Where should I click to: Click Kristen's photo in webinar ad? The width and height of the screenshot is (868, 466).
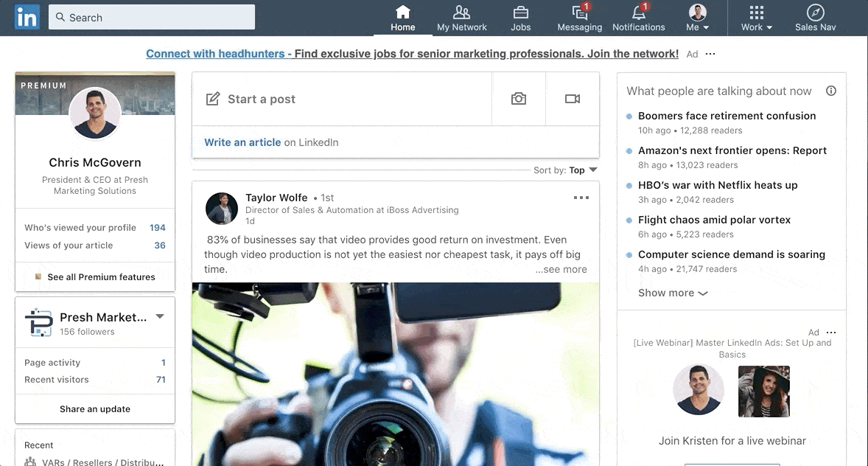pos(764,392)
